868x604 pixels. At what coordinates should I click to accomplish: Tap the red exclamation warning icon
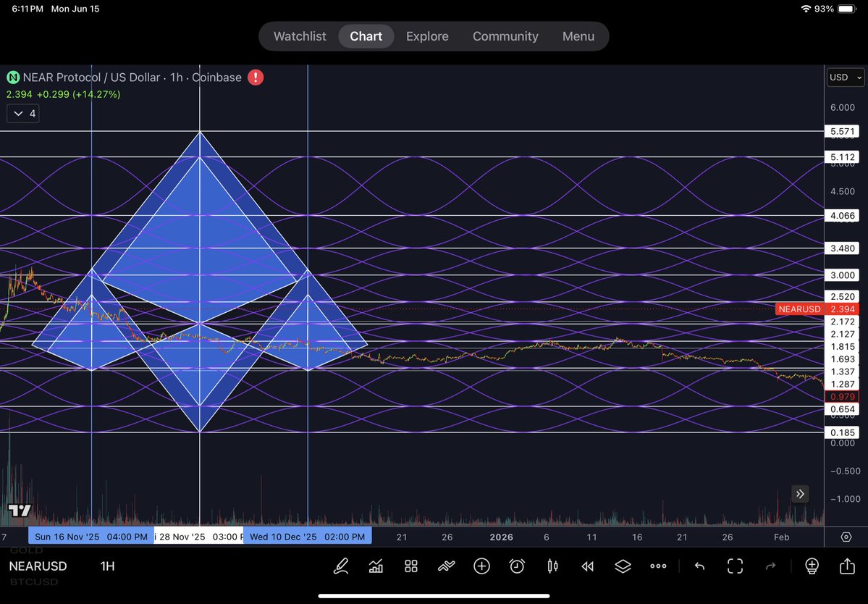tap(256, 77)
